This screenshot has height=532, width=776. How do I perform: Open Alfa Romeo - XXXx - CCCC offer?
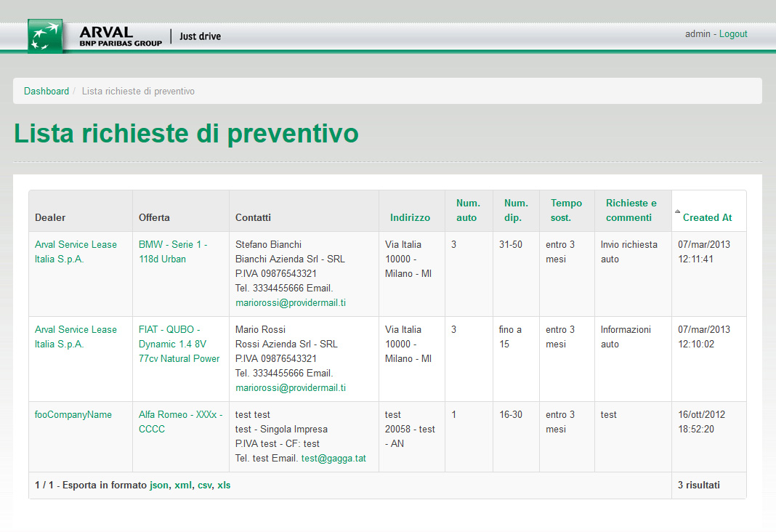tap(181, 422)
